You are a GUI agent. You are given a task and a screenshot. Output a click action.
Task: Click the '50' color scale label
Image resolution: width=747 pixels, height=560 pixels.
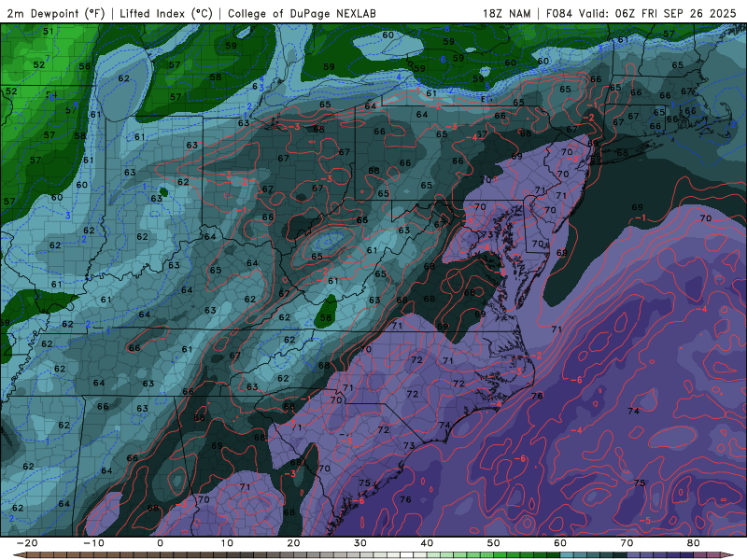(494, 543)
